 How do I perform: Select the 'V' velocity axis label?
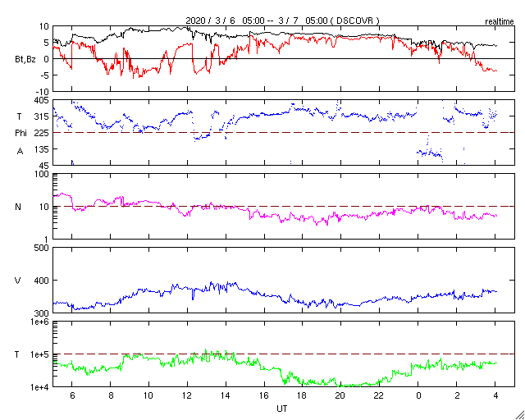tap(18, 281)
